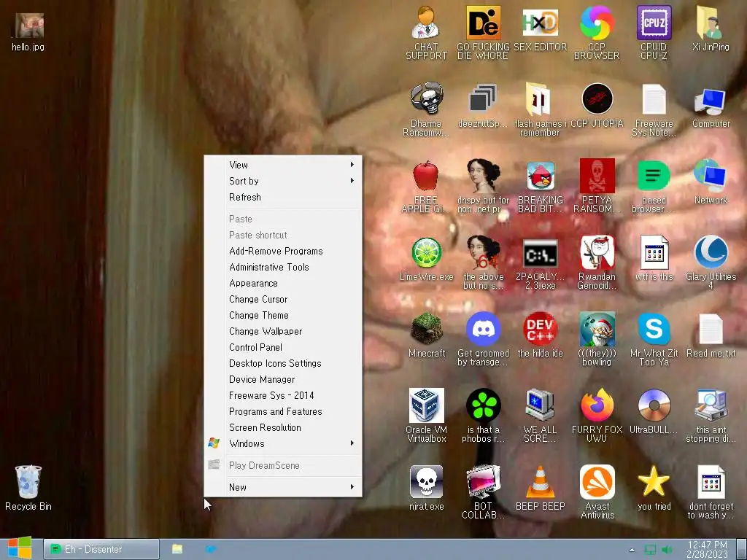Show hidden system tray icons
The image size is (747, 560).
click(632, 550)
